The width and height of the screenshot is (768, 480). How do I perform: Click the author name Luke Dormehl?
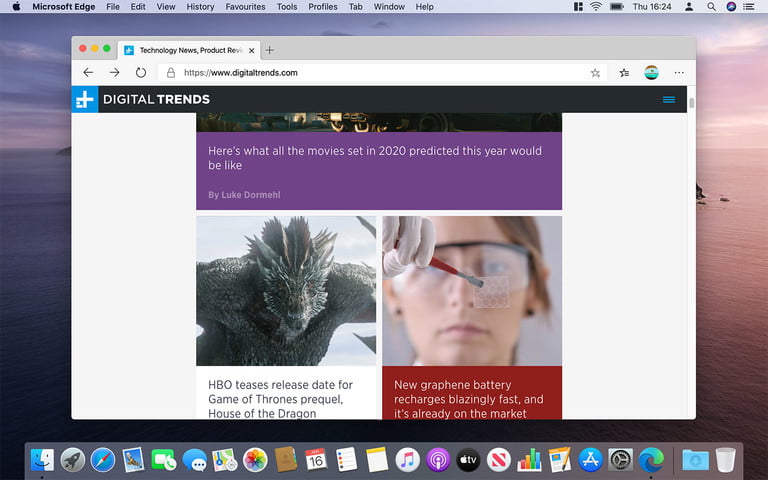(x=251, y=194)
